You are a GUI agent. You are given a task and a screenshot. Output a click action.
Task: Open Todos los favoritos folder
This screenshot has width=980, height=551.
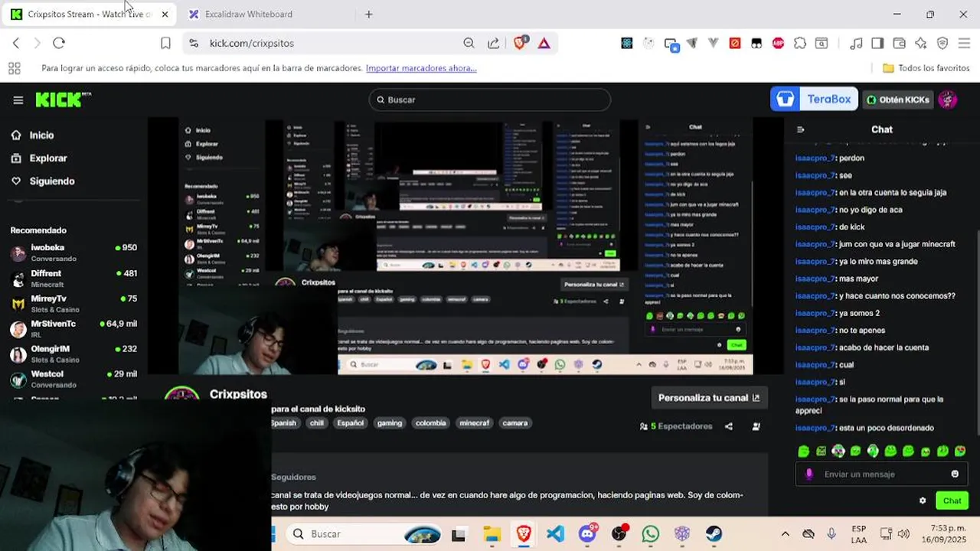click(x=926, y=68)
